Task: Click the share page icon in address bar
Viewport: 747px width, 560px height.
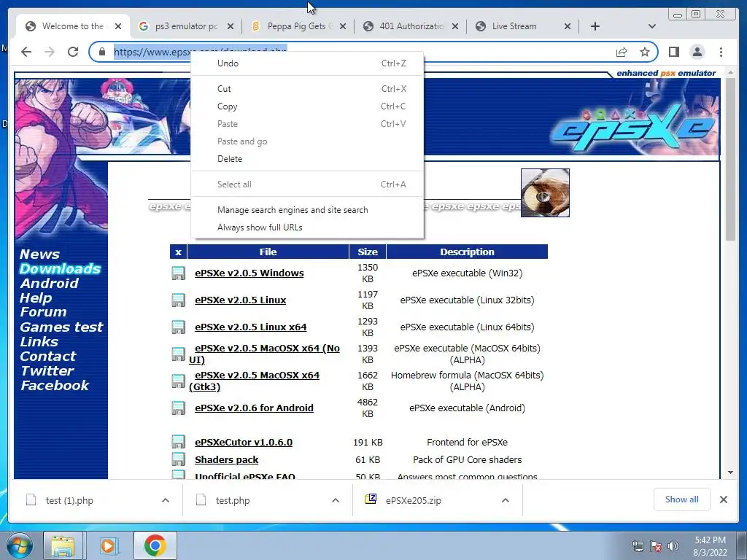Action: (x=622, y=52)
